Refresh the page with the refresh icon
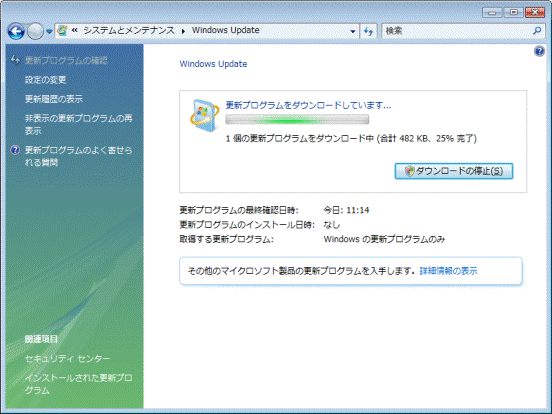Image resolution: width=552 pixels, height=414 pixels. pos(368,31)
